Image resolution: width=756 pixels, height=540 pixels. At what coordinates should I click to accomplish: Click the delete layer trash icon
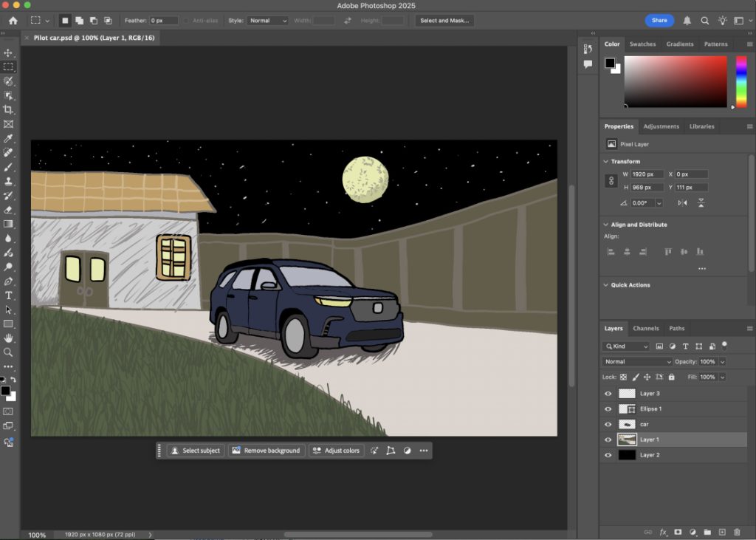(x=738, y=532)
